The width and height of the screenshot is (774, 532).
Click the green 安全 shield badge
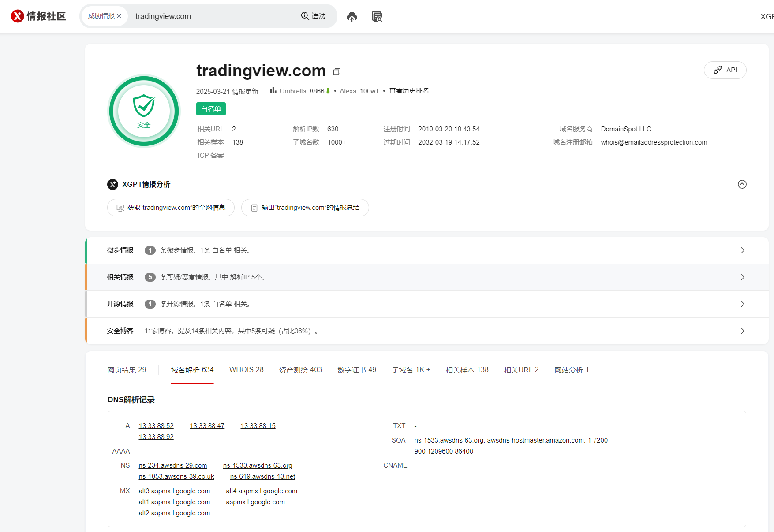coord(144,111)
